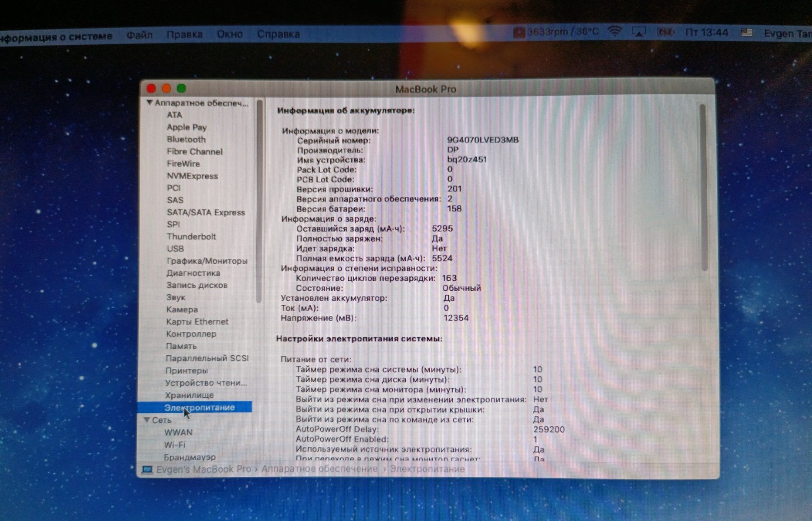812x521 pixels.
Task: Click the cycle count value 163
Action: [449, 278]
